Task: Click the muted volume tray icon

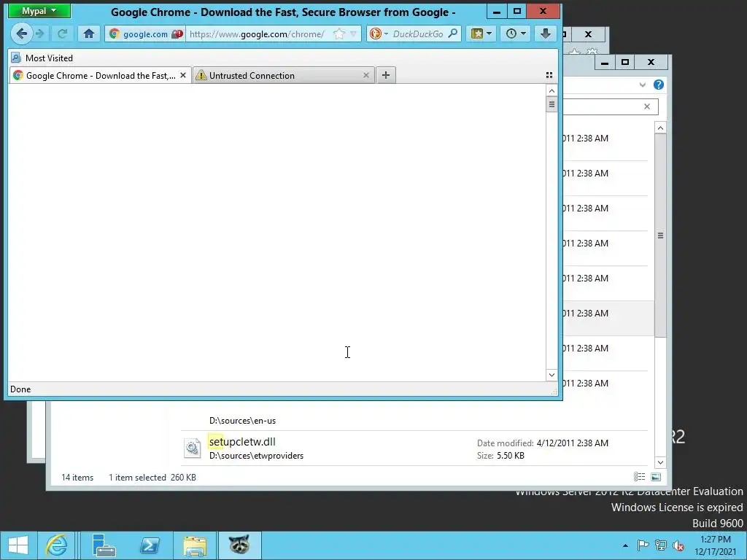Action: point(678,545)
